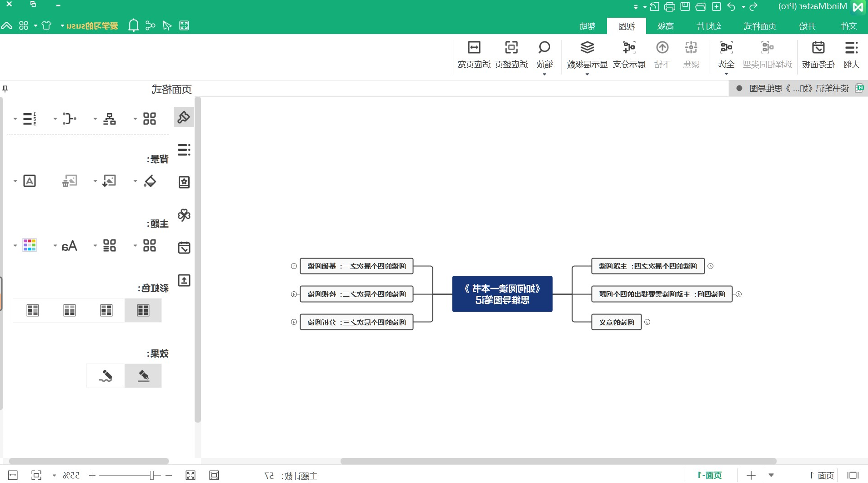Click the Redo arrow in title bar
Viewport: 868px width, 483px height.
tap(753, 6)
